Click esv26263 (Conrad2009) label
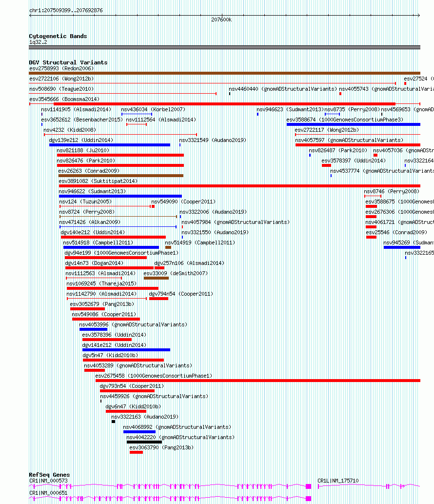Image resolution: width=434 pixels, height=504 pixels. point(89,171)
